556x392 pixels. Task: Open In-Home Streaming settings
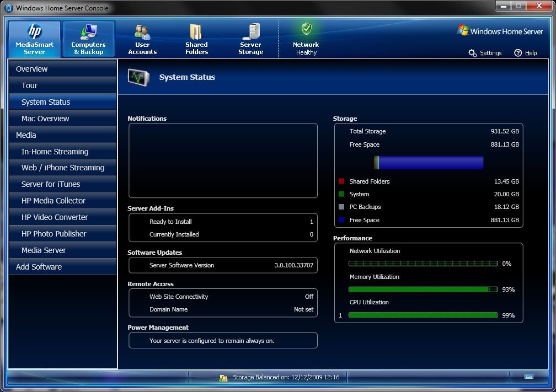63,151
